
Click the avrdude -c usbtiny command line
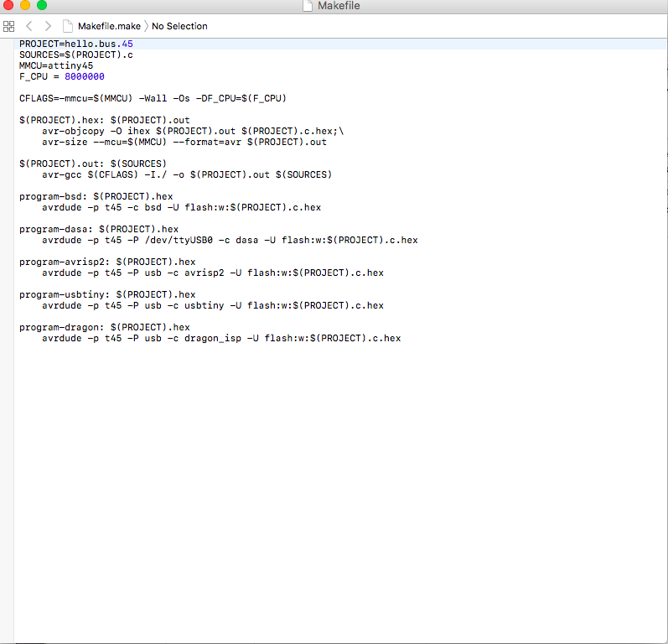click(x=213, y=305)
